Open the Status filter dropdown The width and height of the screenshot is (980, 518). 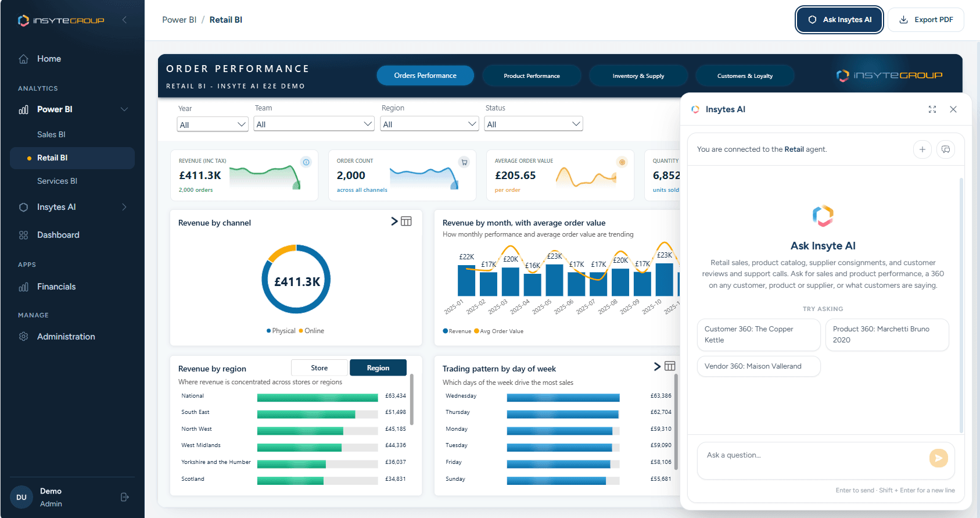point(533,124)
